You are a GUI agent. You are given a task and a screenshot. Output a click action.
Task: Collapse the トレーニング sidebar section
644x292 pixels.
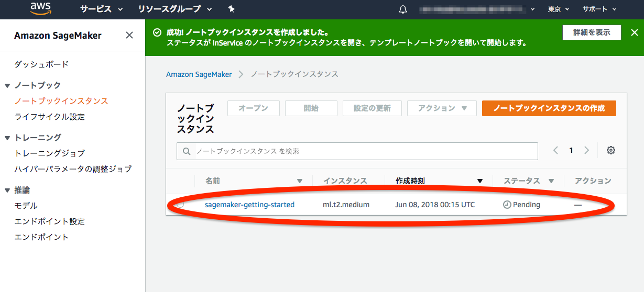pyautogui.click(x=7, y=138)
